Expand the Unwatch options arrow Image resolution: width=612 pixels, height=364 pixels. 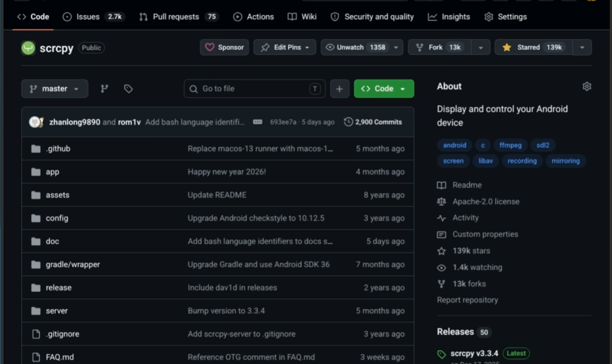396,47
